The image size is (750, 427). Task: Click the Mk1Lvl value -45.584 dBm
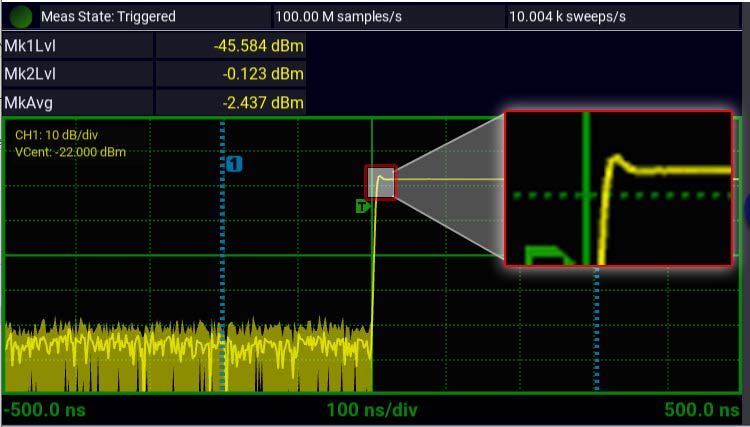(258, 46)
